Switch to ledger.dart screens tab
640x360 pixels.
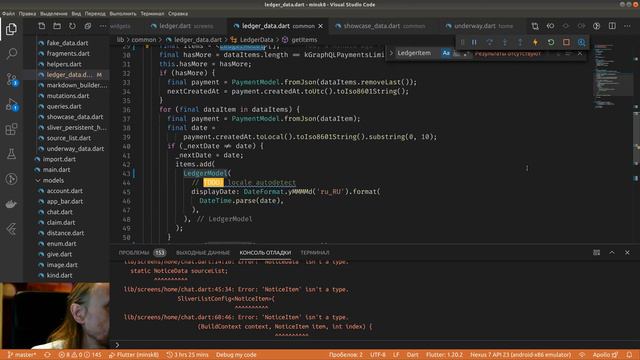pos(182,26)
